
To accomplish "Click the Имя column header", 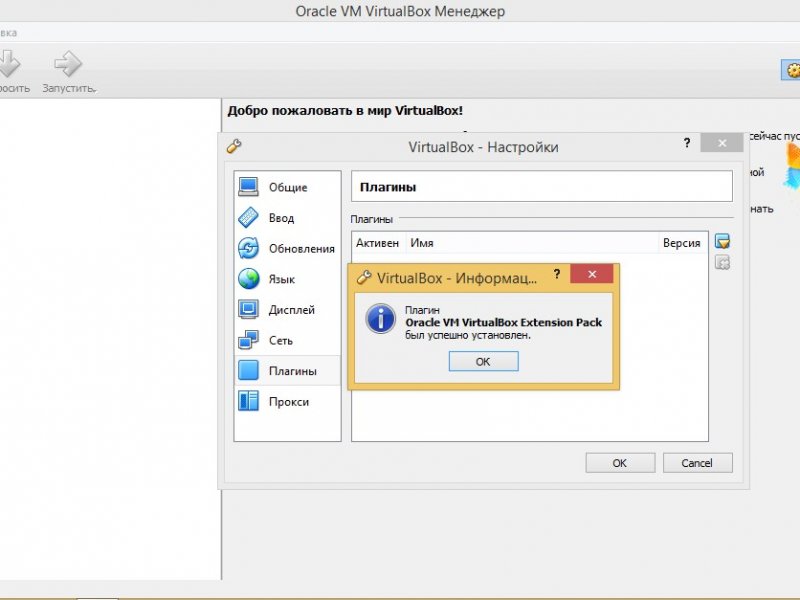I will pyautogui.click(x=532, y=243).
